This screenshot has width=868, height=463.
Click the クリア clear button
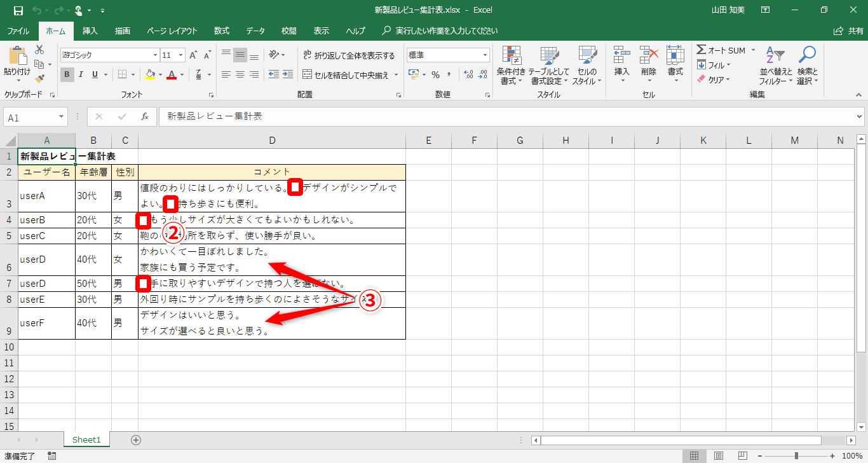(714, 79)
